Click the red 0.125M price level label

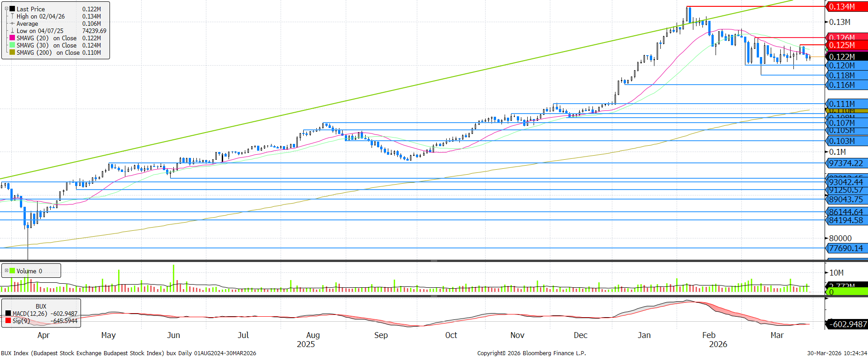[846, 45]
